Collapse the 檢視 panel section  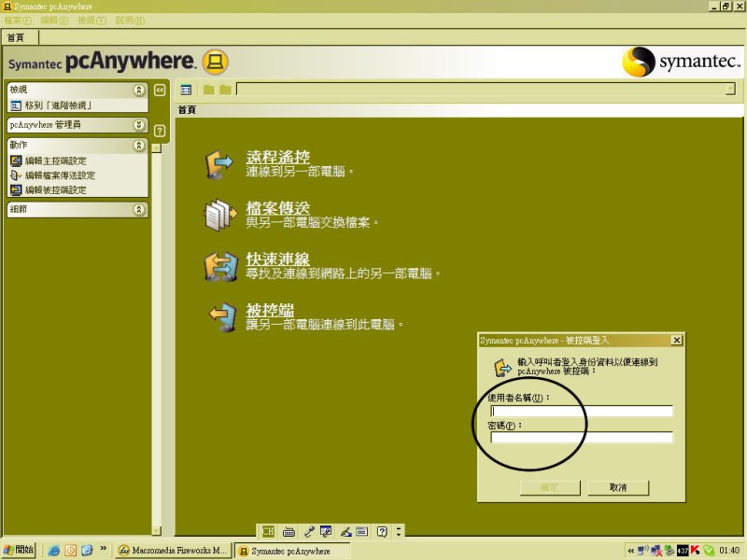click(x=138, y=90)
